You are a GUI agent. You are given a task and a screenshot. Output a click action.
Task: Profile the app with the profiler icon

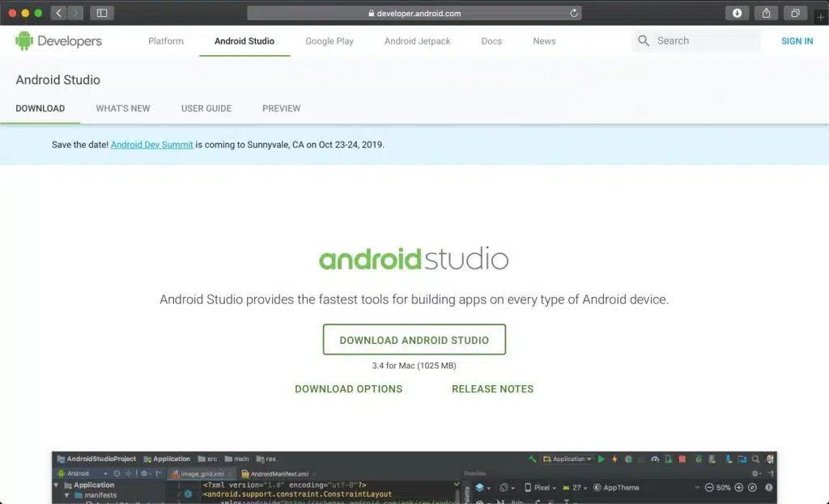[x=655, y=458]
